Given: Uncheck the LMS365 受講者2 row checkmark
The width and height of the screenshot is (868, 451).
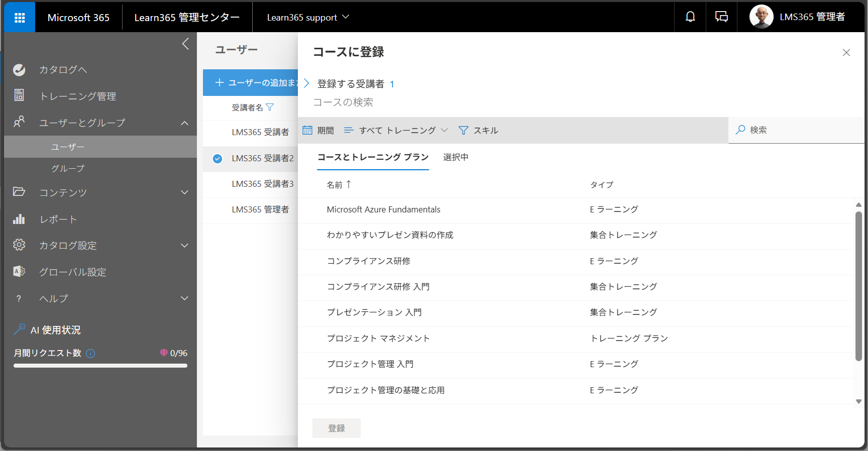Looking at the screenshot, I should click(x=218, y=159).
